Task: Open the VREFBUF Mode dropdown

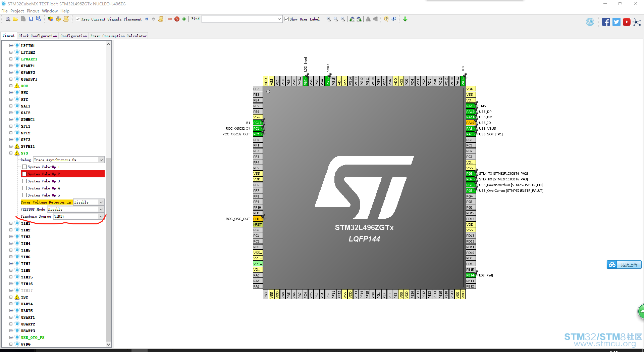Action: tap(101, 209)
